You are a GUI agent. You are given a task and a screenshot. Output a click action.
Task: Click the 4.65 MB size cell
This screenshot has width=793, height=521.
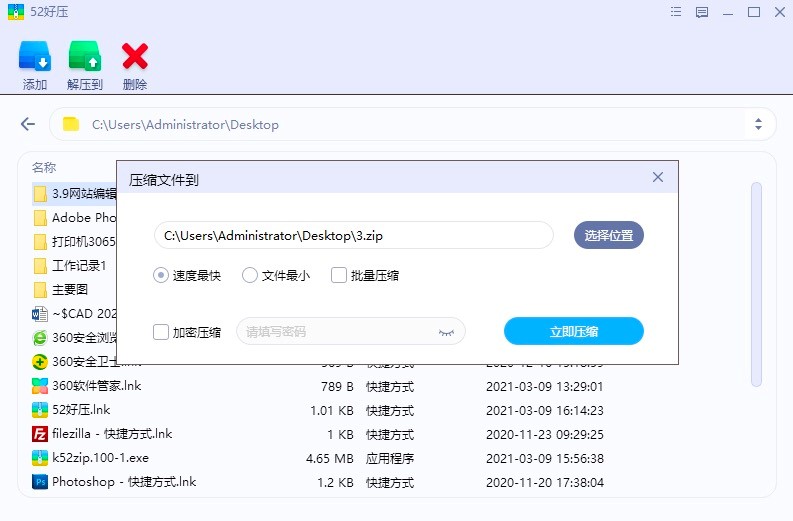pyautogui.click(x=330, y=459)
